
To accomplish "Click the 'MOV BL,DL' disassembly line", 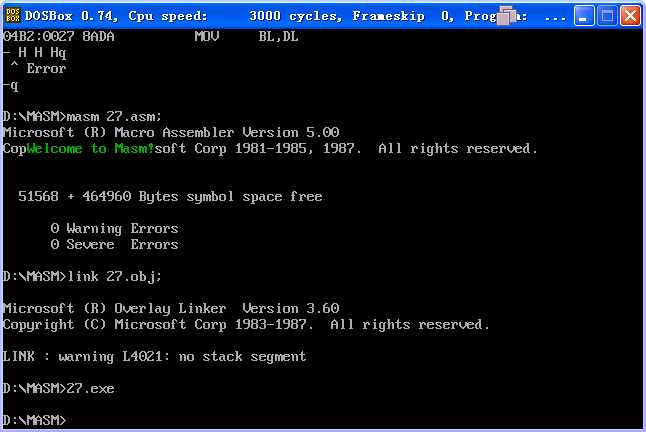I will (150, 37).
